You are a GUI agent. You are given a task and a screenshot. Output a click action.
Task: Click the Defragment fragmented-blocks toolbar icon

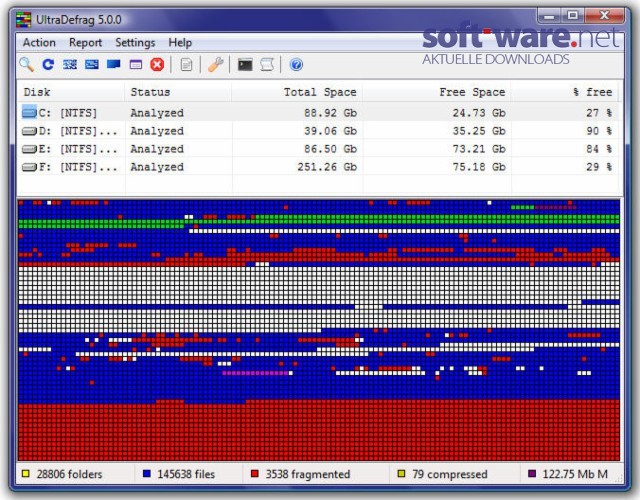click(x=70, y=64)
